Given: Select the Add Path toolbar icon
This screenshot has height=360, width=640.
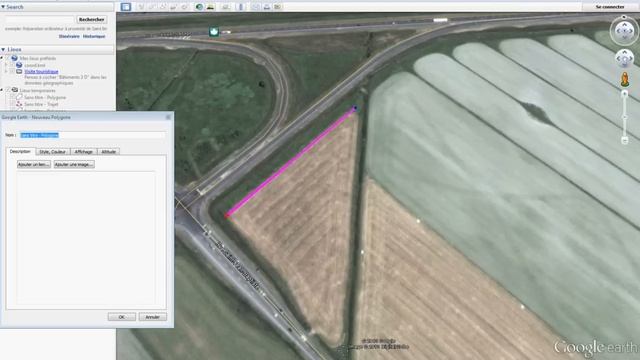Looking at the screenshot, I should (162, 7).
